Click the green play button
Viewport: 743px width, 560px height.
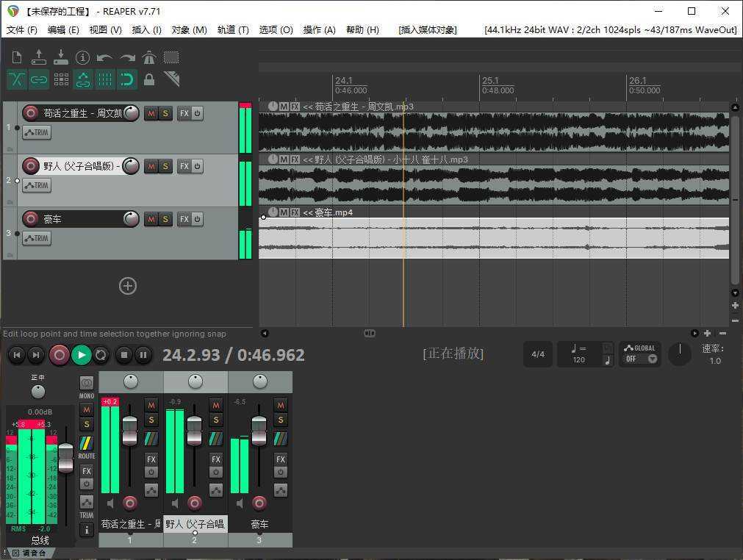(x=81, y=355)
